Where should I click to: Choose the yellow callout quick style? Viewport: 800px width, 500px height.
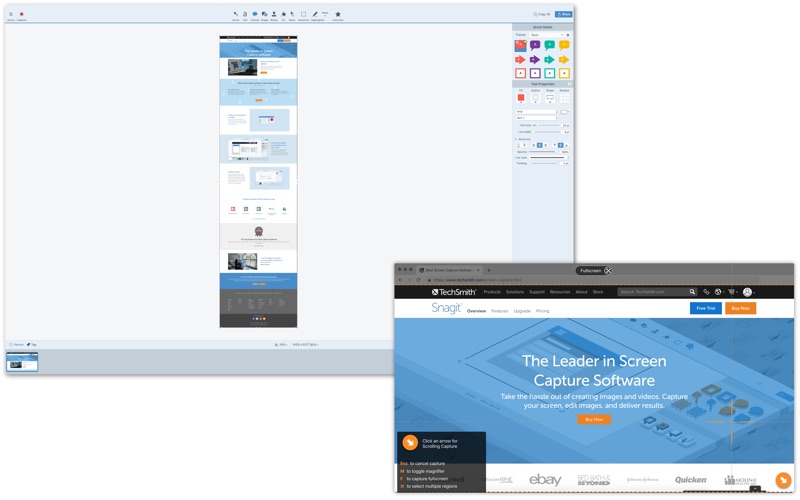(564, 45)
